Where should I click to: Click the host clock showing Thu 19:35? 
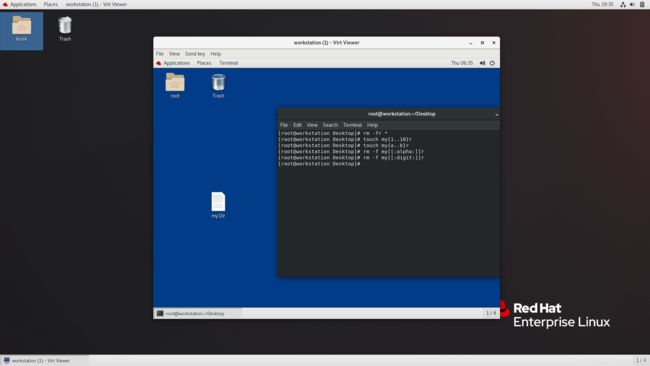pyautogui.click(x=602, y=5)
